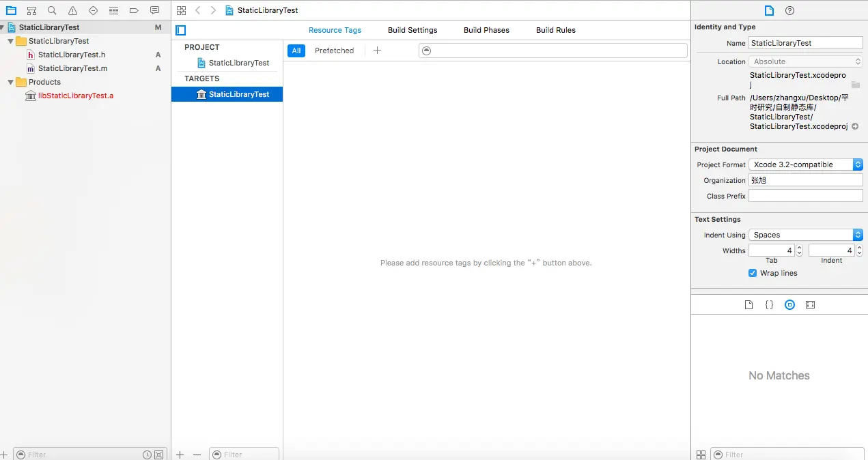The image size is (868, 460).
Task: Show the Quick Help inspector
Action: 790,10
